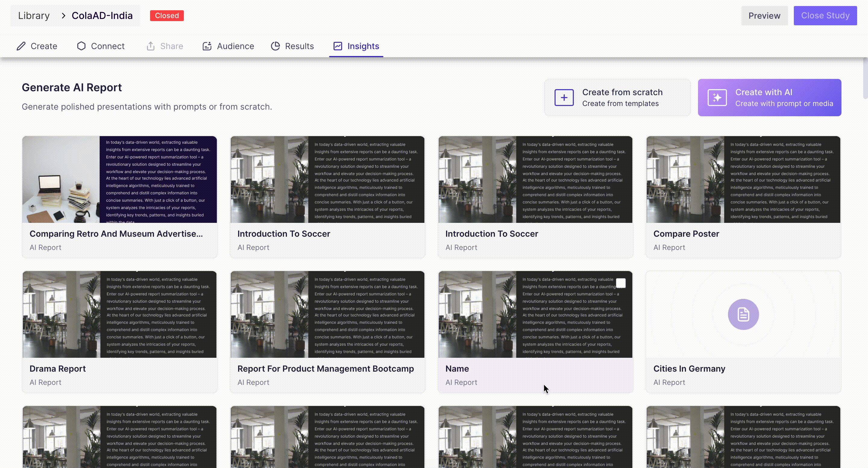The image size is (868, 468).
Task: Click the pie chart icon beside Results
Action: click(275, 46)
